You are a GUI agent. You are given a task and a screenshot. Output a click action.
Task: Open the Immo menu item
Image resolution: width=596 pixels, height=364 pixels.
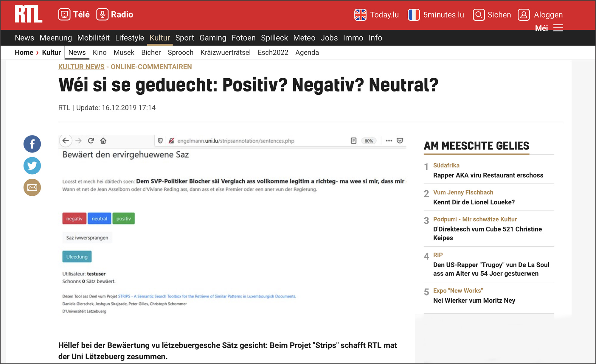click(x=353, y=38)
